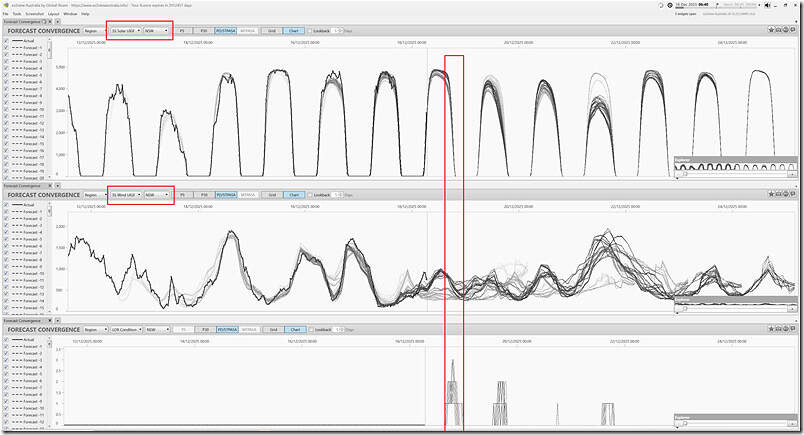The height and width of the screenshot is (435, 804).
Task: Click the star icon in LOR Condition widget
Action: [x=772, y=329]
